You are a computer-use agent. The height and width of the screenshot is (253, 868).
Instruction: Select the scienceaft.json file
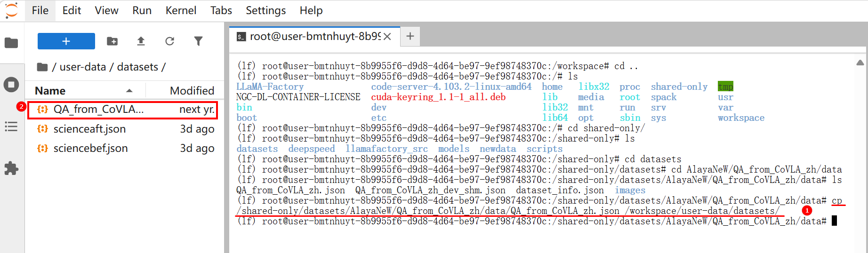[89, 129]
